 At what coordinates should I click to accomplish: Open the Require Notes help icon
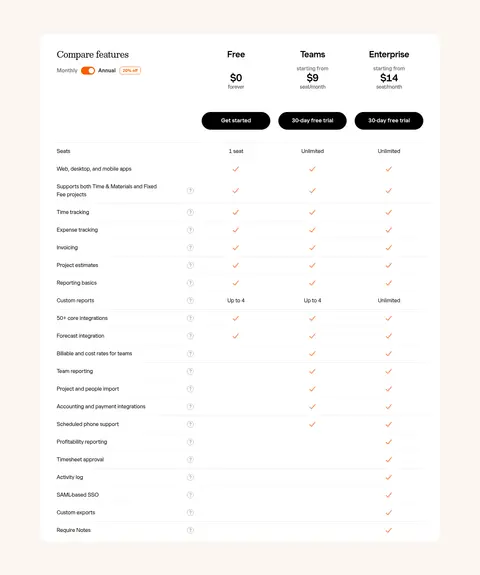pos(190,530)
